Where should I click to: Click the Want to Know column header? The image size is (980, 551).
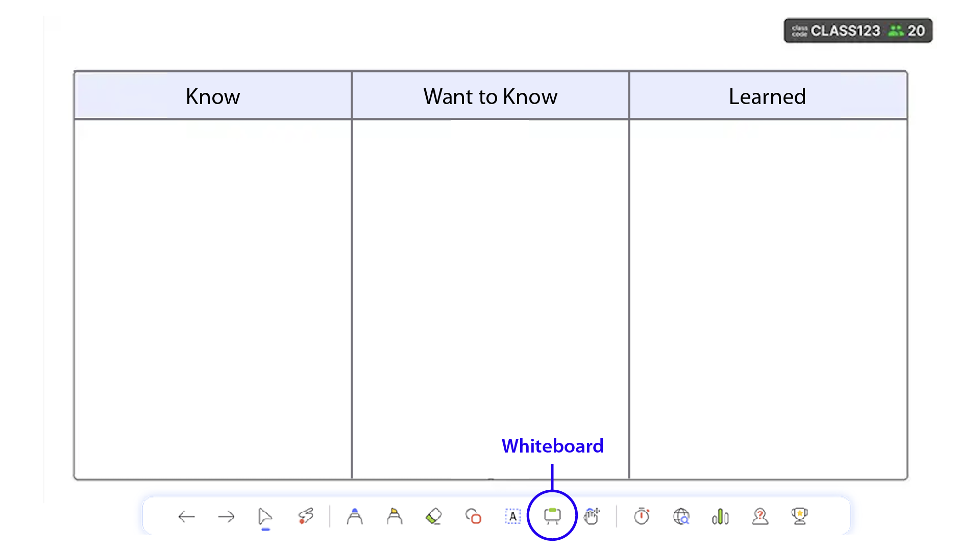[x=490, y=96]
